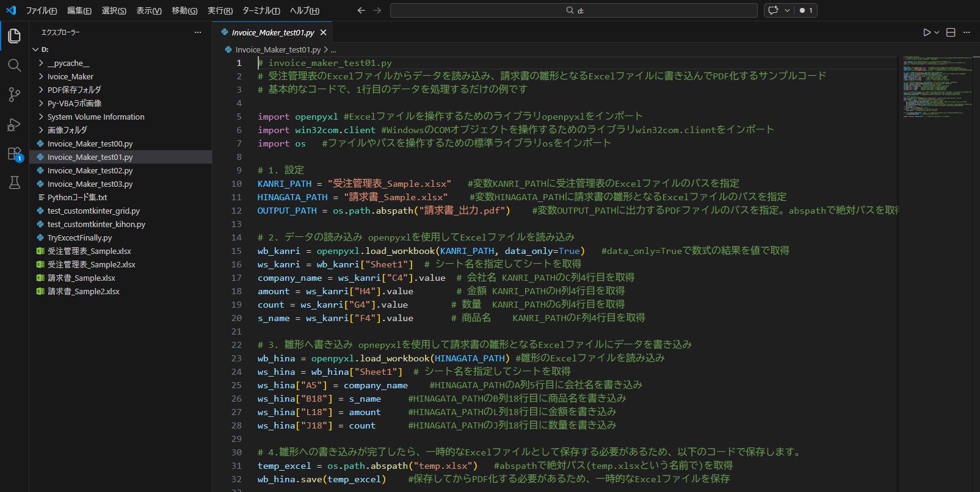Click the OUTPUT_PATH variable on line 12
980x492 pixels.
click(x=287, y=211)
